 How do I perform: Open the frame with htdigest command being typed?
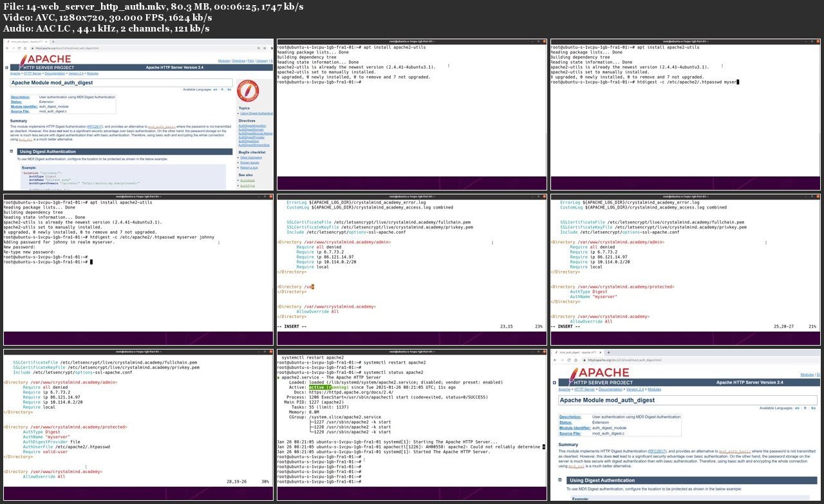tap(686, 115)
